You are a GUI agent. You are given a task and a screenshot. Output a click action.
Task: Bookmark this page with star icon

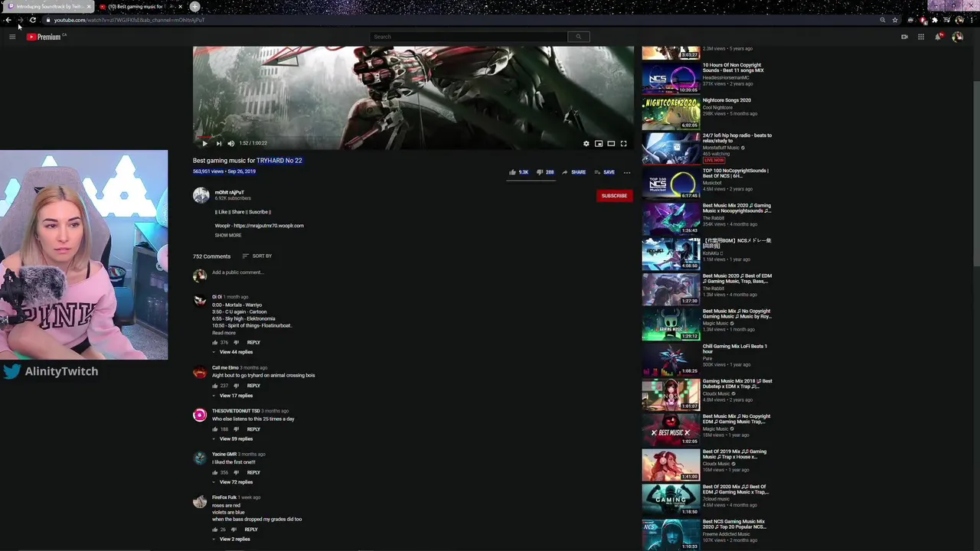[894, 20]
